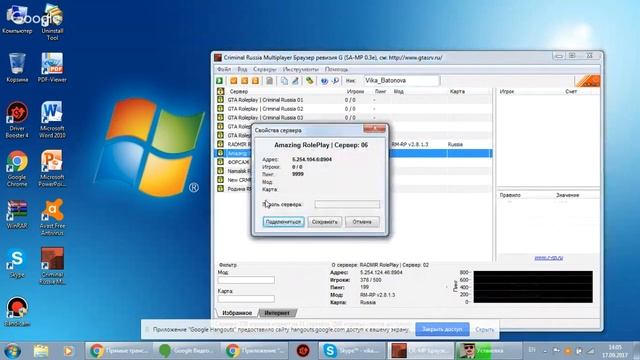The height and width of the screenshot is (360, 640).
Task: Select the Компьютер desktop icon
Action: pos(17,19)
